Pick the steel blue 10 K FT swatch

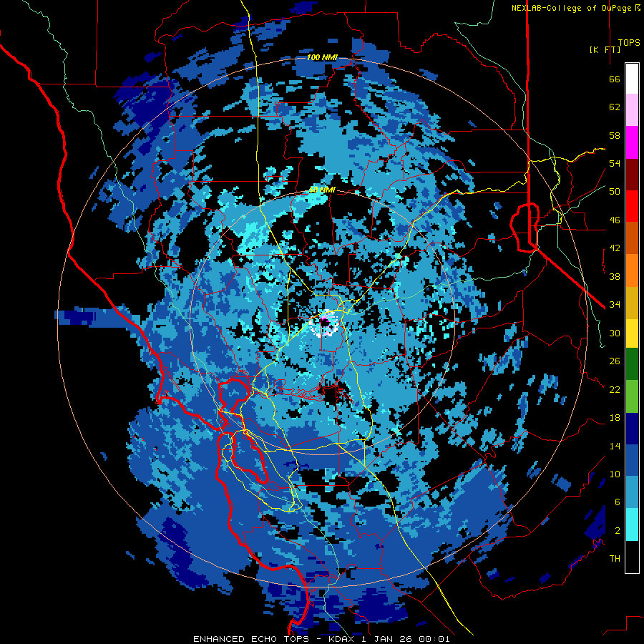point(632,492)
